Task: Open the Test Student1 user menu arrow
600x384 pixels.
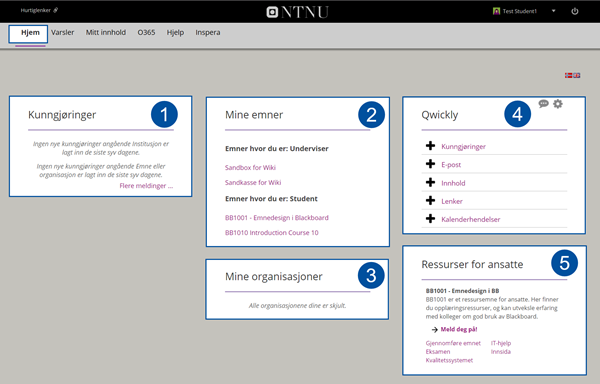Action: pos(553,11)
